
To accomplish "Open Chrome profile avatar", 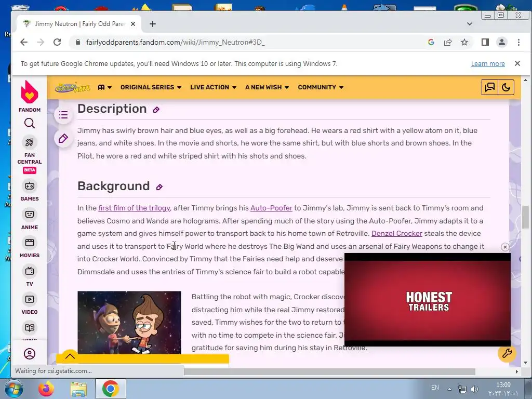I will [502, 42].
